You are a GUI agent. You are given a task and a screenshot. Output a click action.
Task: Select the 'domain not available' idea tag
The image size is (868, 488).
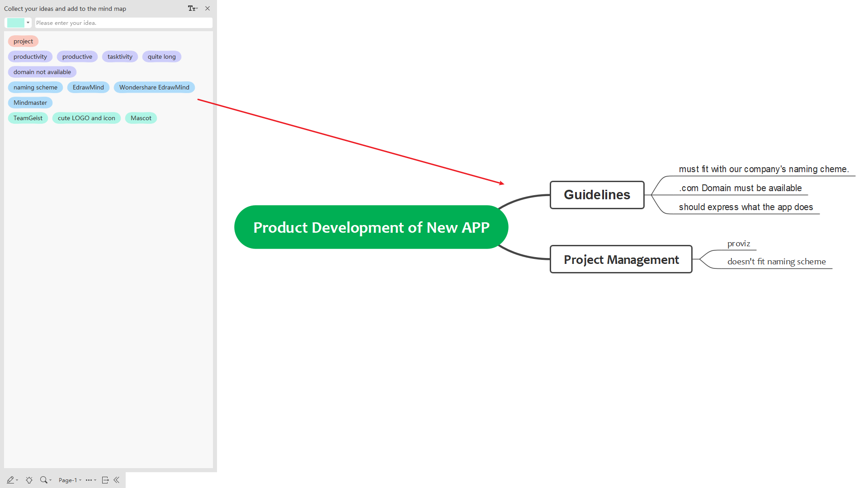coord(42,72)
